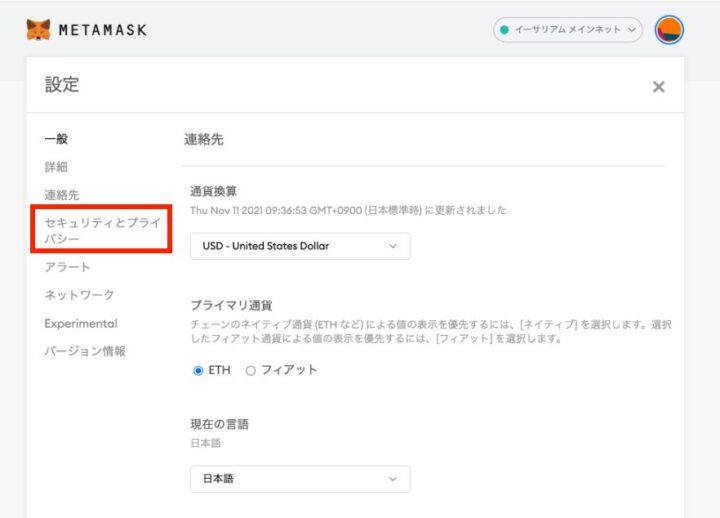Open the イーサリアム メインネット network selector
720x518 pixels.
click(x=567, y=30)
